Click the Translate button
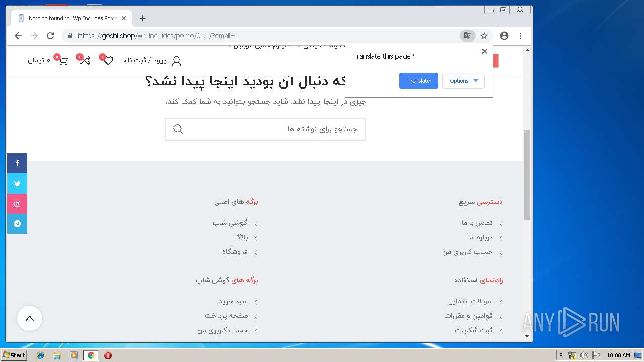 [x=419, y=81]
